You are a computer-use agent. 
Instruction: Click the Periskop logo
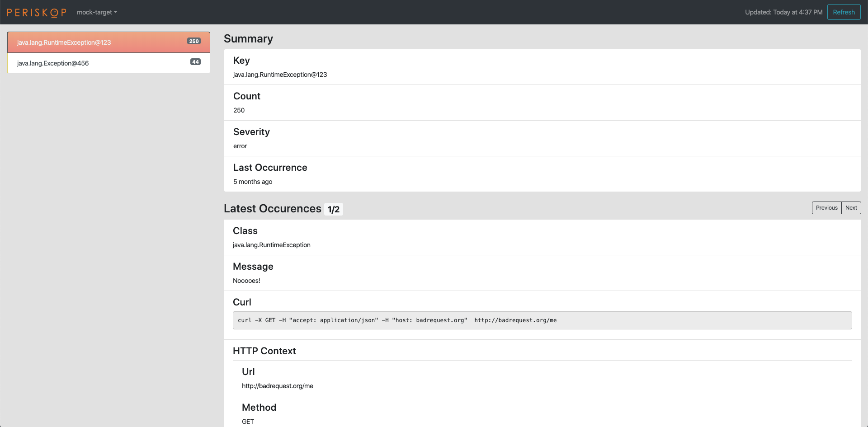(37, 12)
